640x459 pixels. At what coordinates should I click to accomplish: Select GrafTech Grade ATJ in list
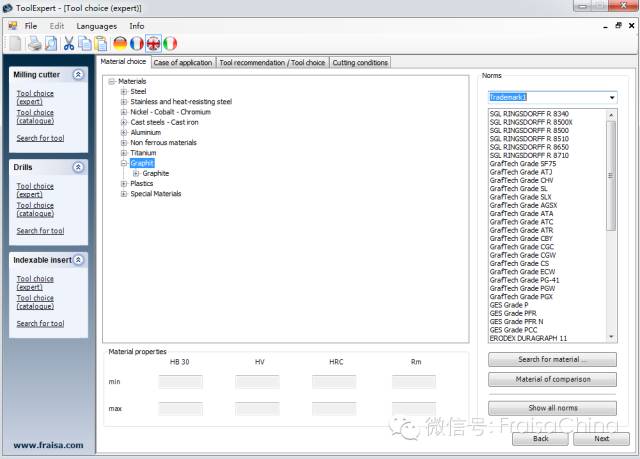(x=521, y=172)
